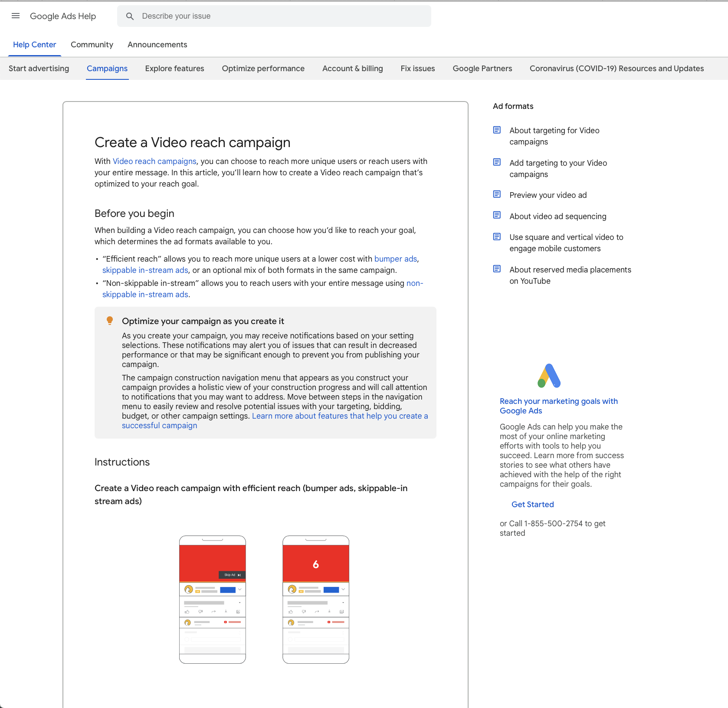Click the 'Create a Video reach campaign' title
This screenshot has height=708, width=728.
pyautogui.click(x=193, y=142)
